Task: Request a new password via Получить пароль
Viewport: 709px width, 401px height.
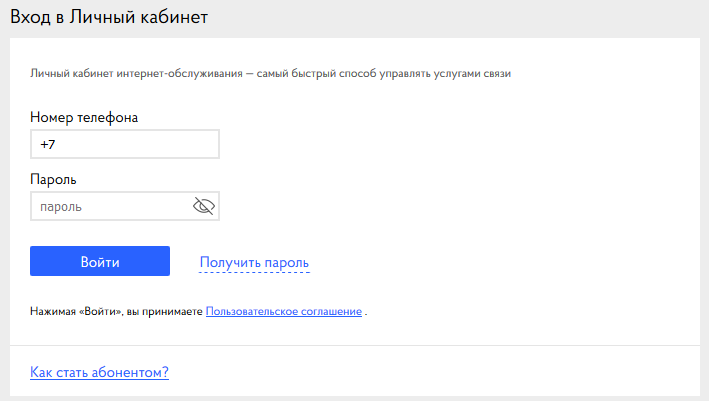Action: [x=254, y=263]
